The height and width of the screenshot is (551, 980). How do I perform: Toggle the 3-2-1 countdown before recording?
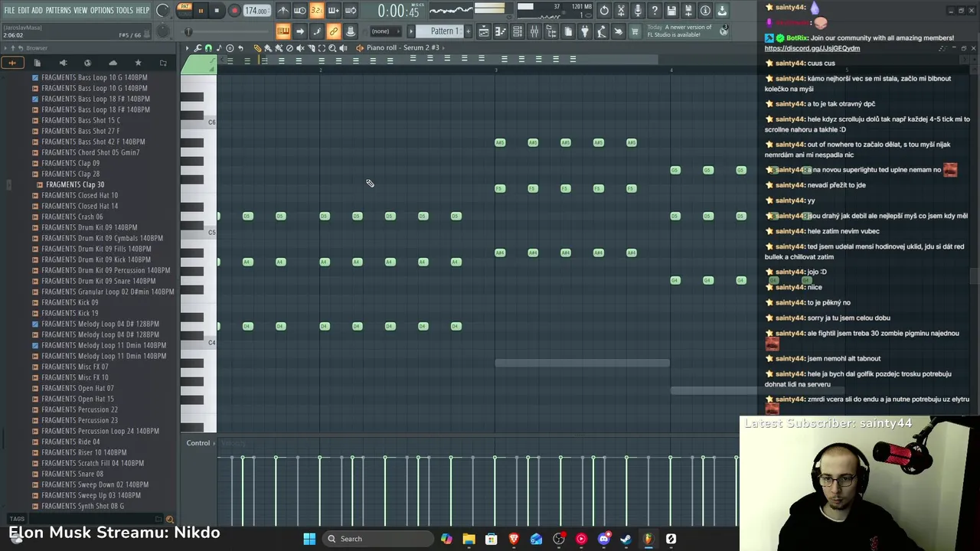(x=317, y=11)
